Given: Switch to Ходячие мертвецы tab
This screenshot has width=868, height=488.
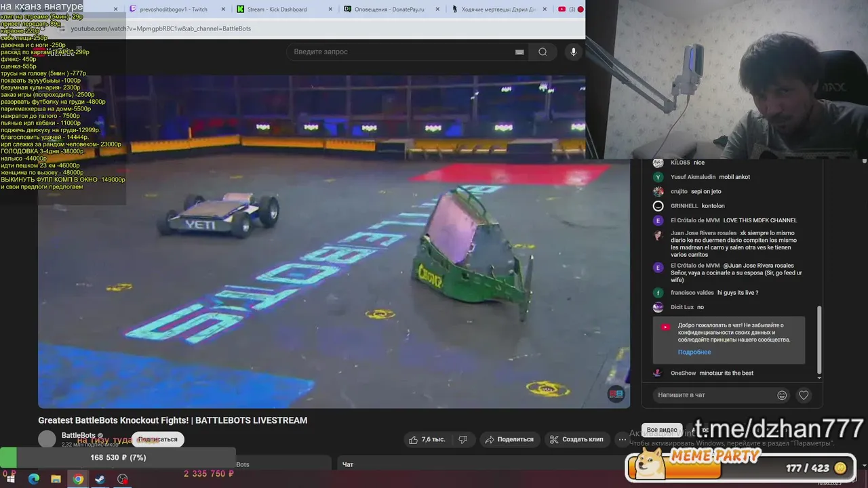Looking at the screenshot, I should click(498, 9).
